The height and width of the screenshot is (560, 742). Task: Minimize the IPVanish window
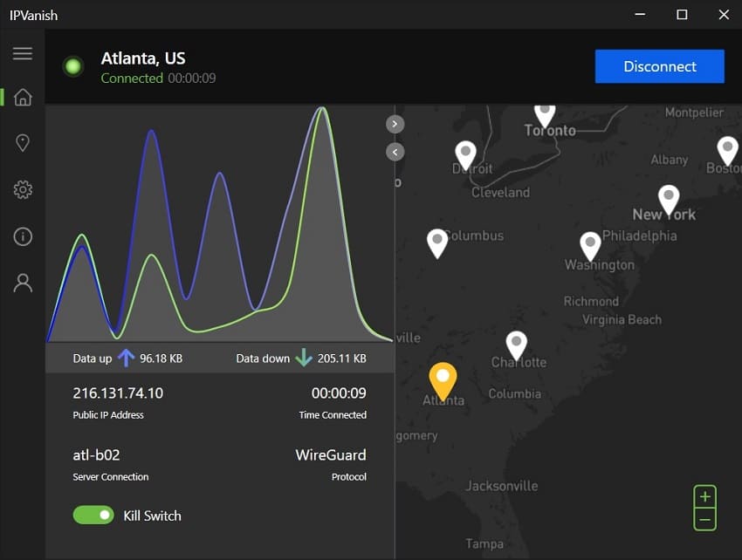(640, 15)
